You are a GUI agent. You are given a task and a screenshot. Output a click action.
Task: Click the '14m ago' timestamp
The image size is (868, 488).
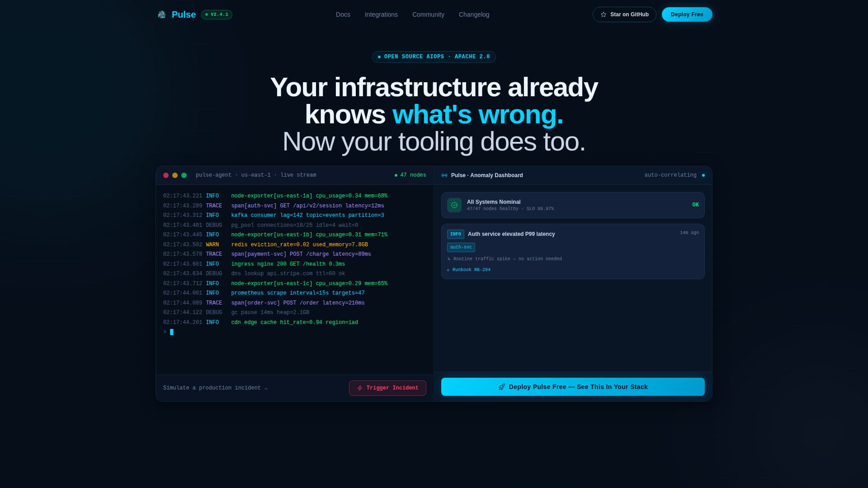[689, 233]
